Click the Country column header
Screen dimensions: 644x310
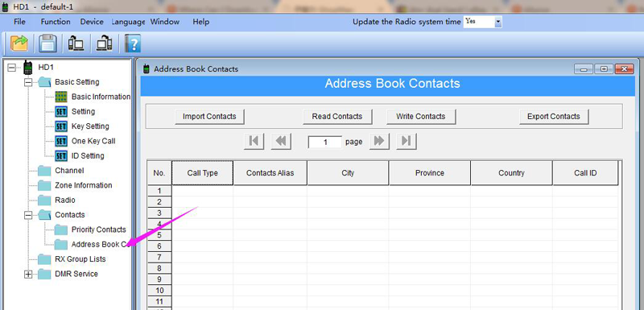[511, 173]
